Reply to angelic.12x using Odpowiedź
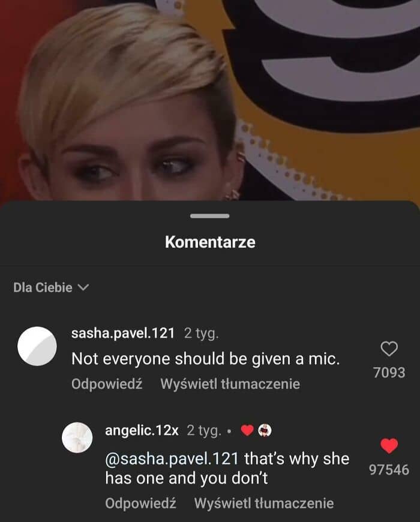The height and width of the screenshot is (522, 420). click(x=140, y=503)
